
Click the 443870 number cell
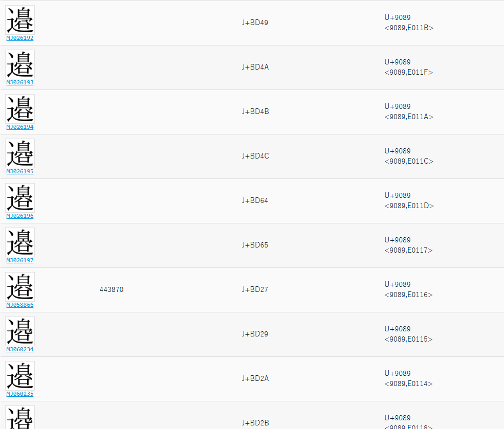[112, 290]
